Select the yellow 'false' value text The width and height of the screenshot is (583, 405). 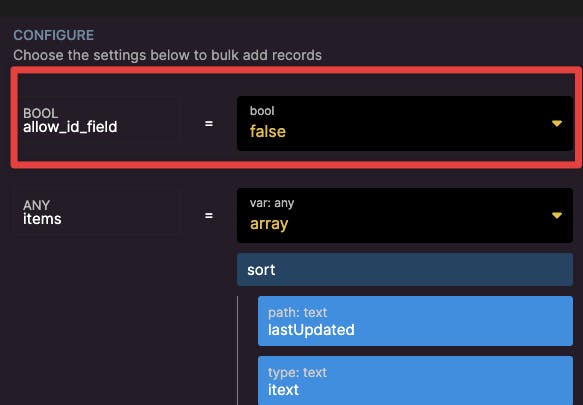(x=268, y=131)
